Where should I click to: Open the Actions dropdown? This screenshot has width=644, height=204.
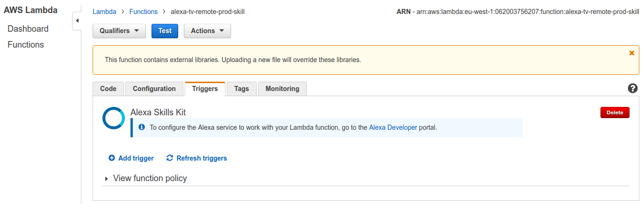208,31
